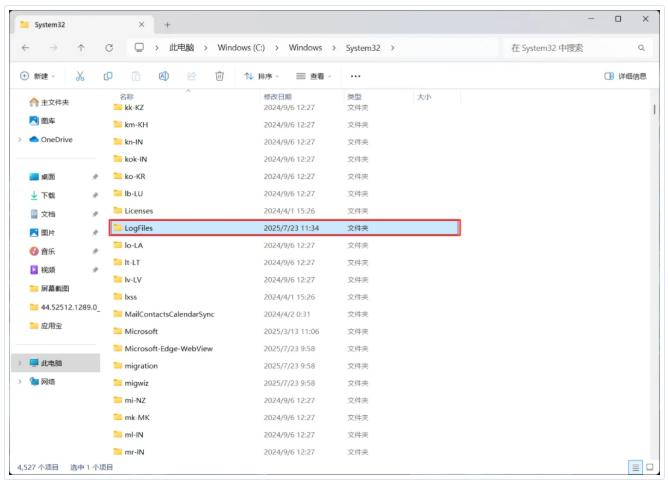Navigate back with the back arrow
Viewport: 668px width, 484px height.
(x=25, y=47)
